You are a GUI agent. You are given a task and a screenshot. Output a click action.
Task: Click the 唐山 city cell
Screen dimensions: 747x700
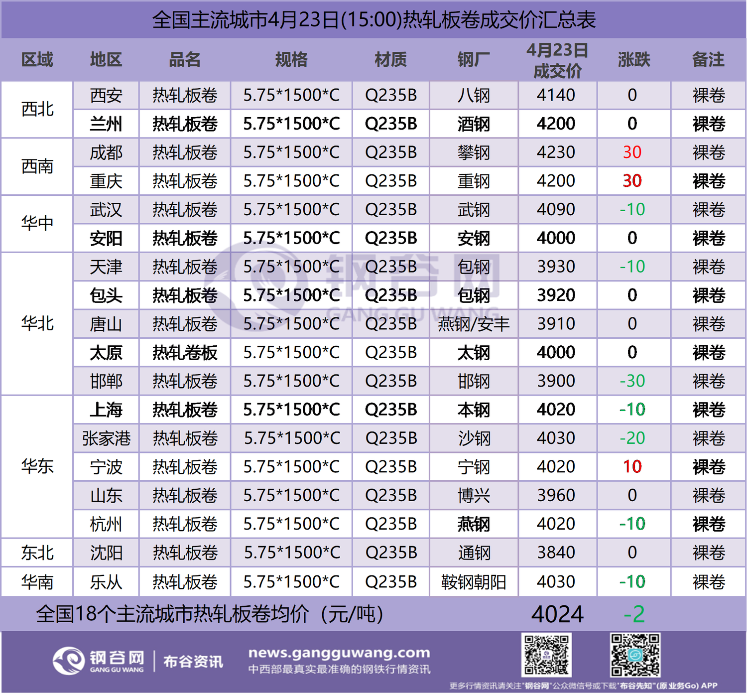106,324
